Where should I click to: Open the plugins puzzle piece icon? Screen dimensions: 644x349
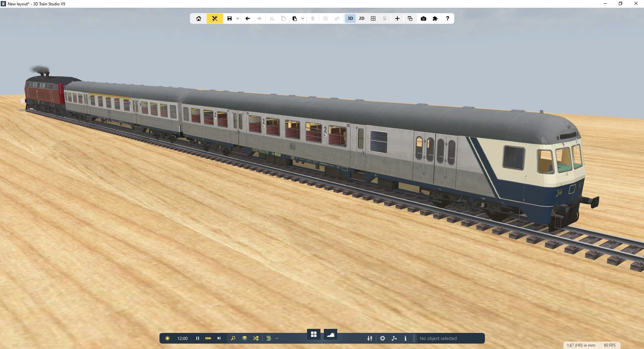click(x=435, y=18)
